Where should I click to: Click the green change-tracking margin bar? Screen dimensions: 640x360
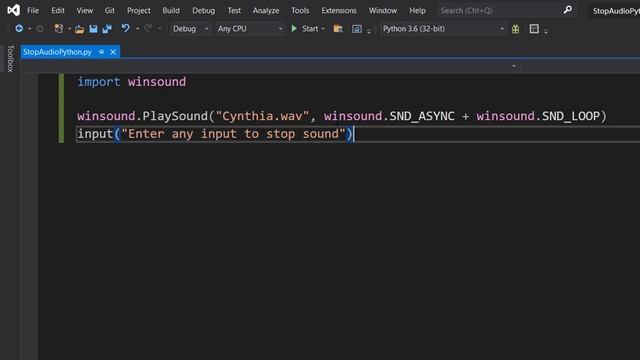[61, 108]
